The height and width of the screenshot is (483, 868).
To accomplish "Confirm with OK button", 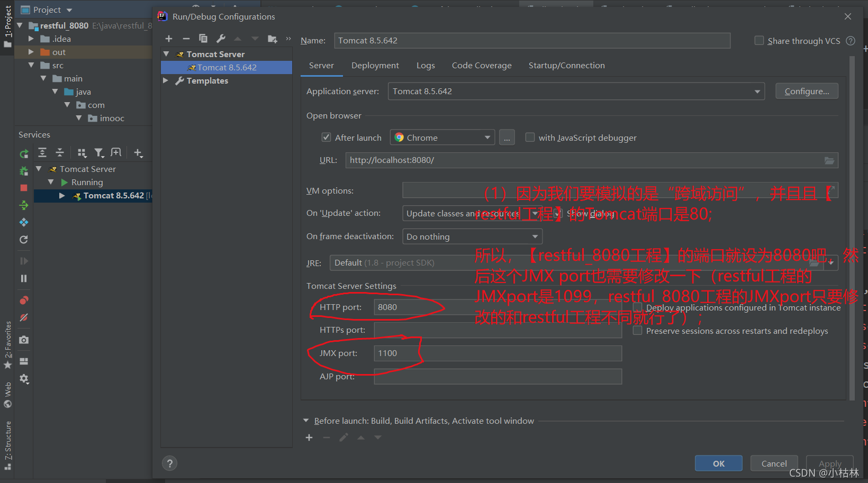I will (x=718, y=463).
